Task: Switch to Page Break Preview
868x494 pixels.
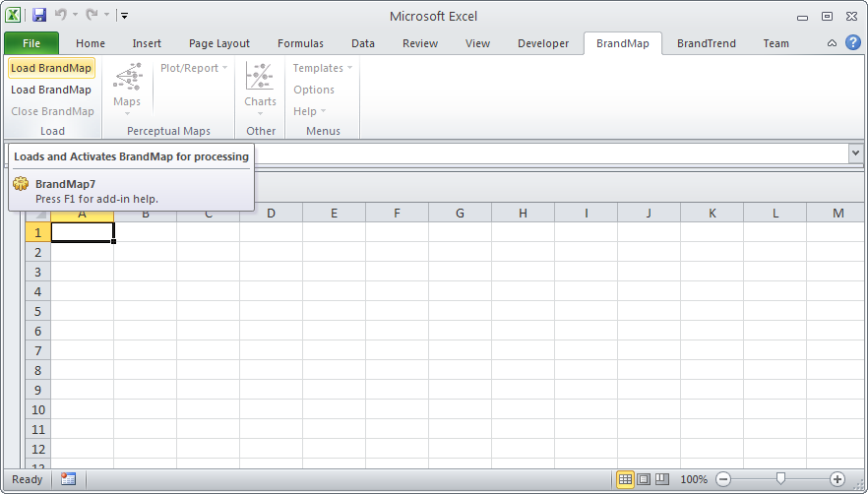Action: pos(662,479)
